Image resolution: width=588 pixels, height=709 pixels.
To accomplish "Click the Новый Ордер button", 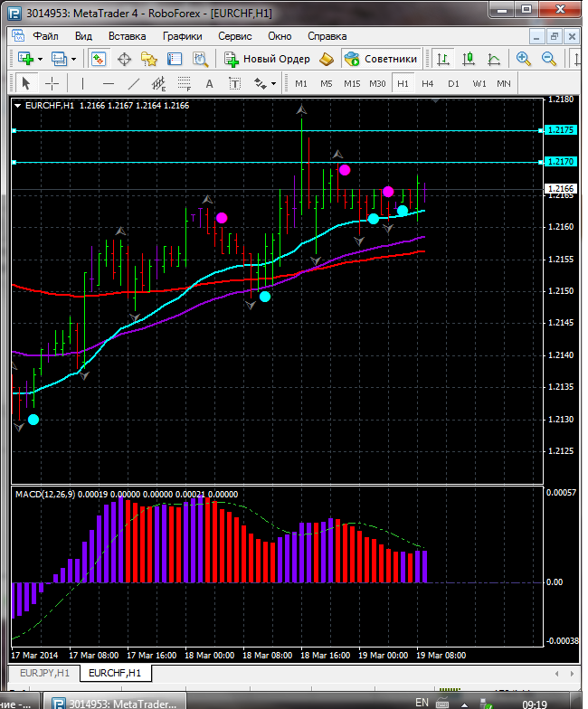I will pos(268,60).
